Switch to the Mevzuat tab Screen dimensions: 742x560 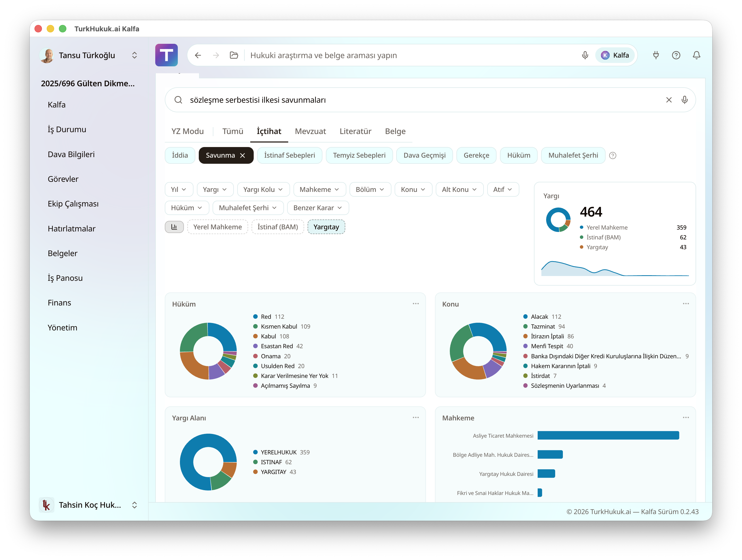310,131
